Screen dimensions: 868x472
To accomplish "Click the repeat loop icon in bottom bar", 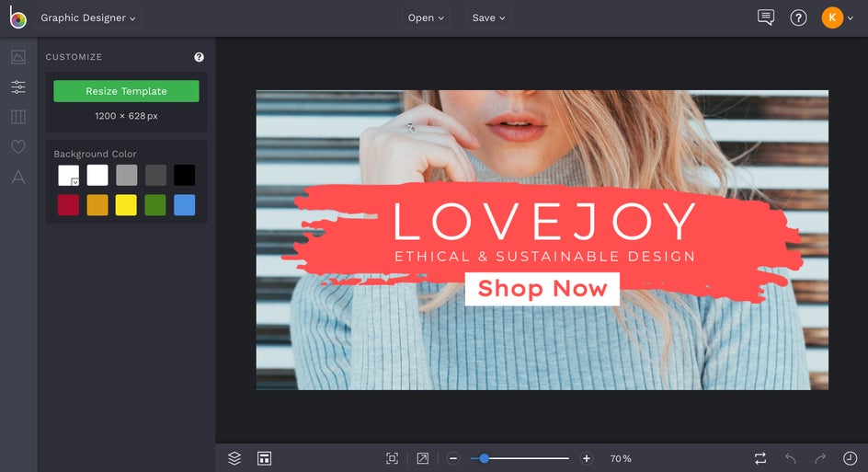I will click(x=760, y=458).
